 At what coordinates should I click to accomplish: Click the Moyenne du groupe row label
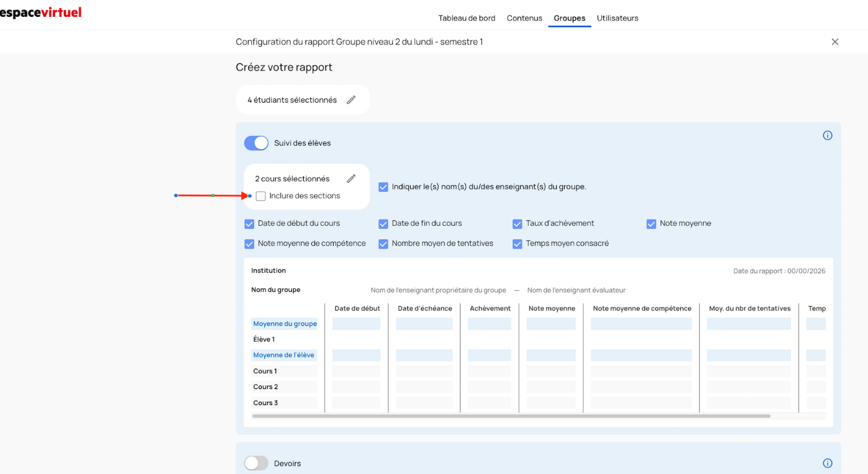click(x=285, y=324)
